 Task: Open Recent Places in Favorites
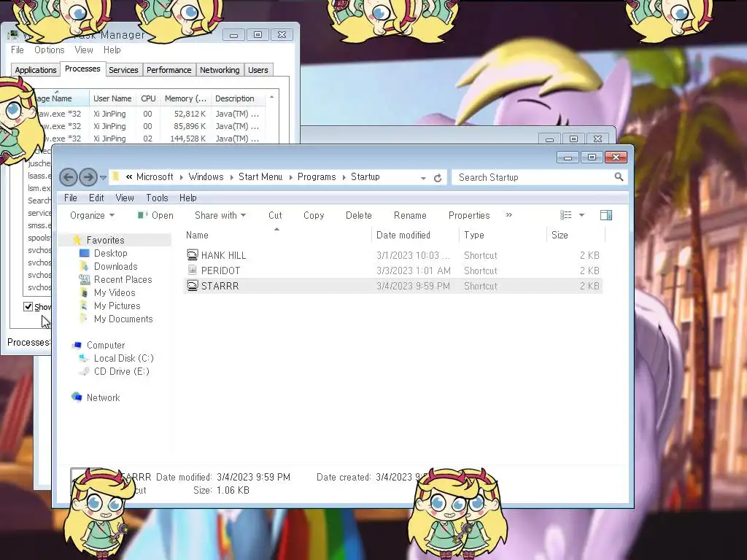(123, 279)
